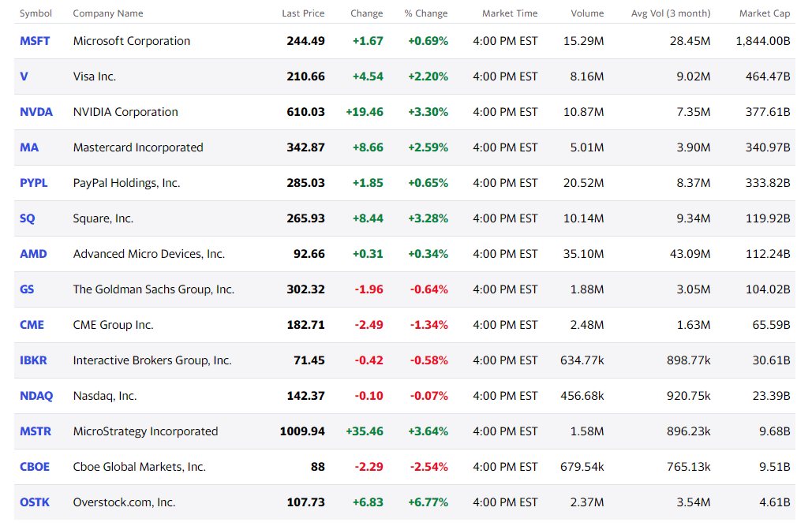Image resolution: width=812 pixels, height=526 pixels.
Task: Select the CME Group Inc. name
Action: [113, 325]
